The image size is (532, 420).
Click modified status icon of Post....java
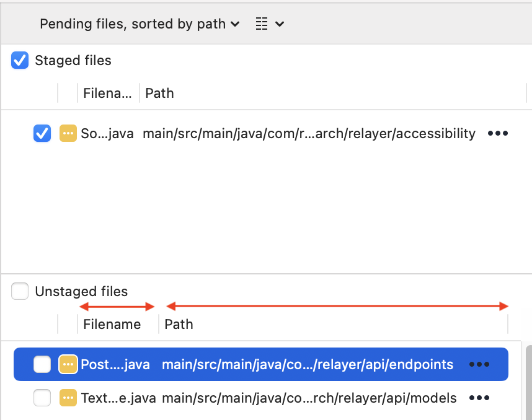(68, 364)
